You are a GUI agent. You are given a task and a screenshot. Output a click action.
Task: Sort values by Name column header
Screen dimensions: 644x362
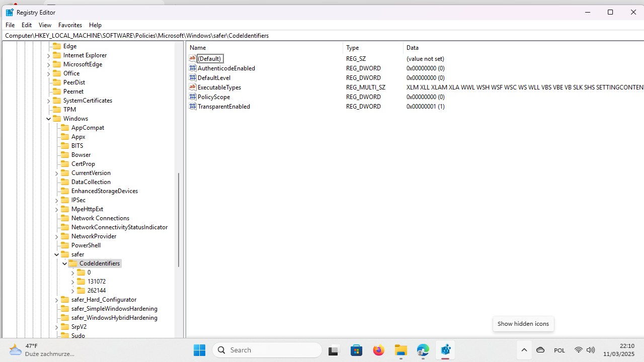click(265, 47)
